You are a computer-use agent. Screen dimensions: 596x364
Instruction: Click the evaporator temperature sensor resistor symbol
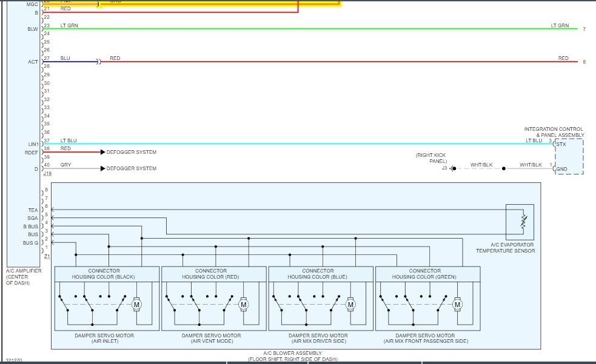tap(524, 222)
